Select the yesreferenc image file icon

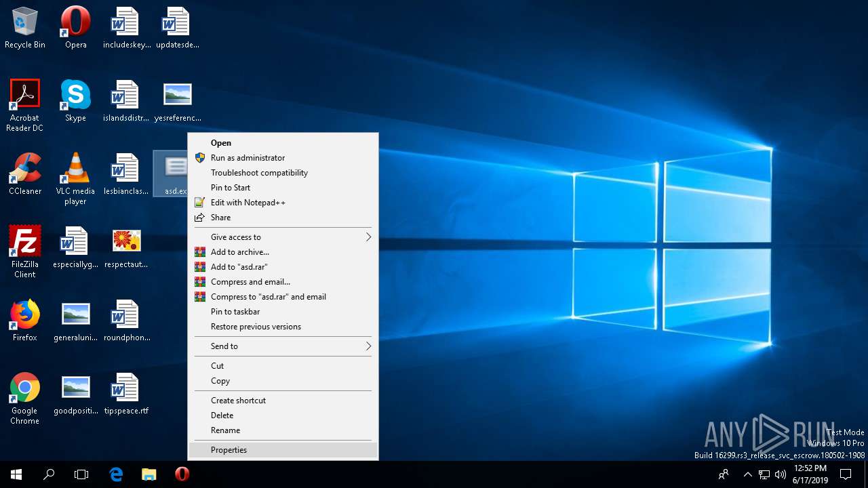point(177,102)
